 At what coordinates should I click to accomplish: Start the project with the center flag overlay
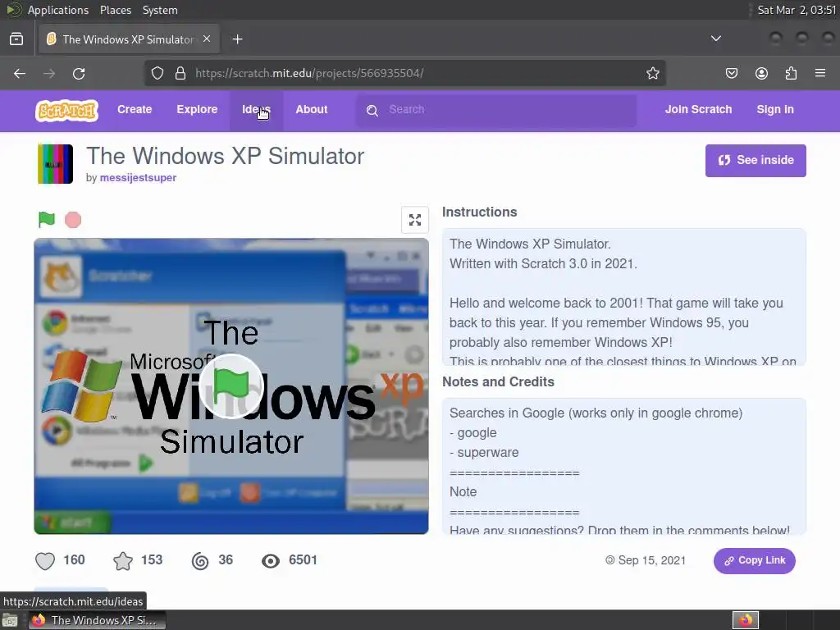tap(231, 386)
